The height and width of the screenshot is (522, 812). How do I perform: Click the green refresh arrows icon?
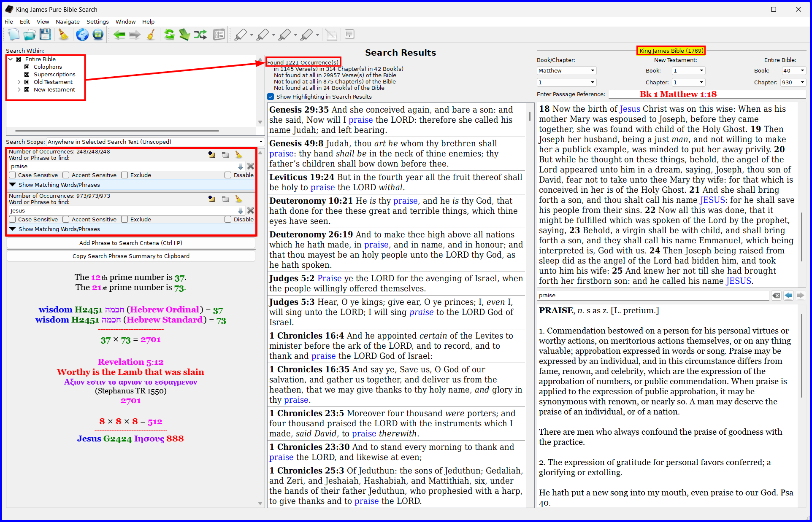tap(169, 35)
